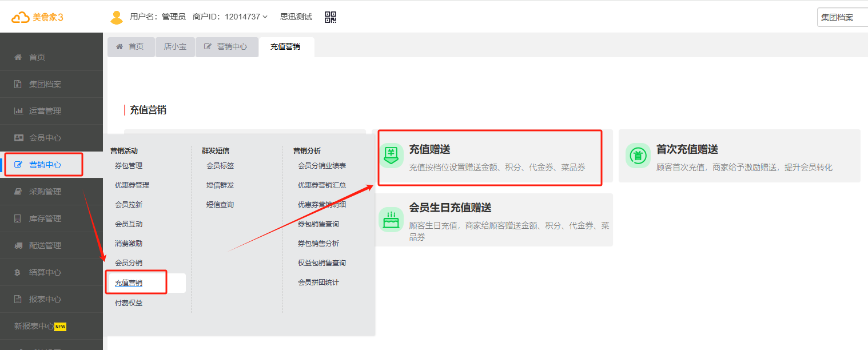The height and width of the screenshot is (350, 868).
Task: Open the 首次充值赠送 card title
Action: pos(687,149)
